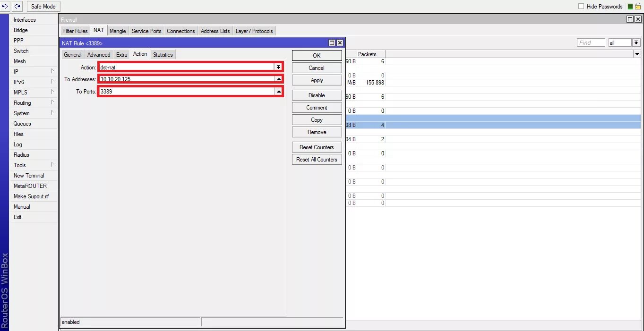Screen dimensions: 644x331
Task: Expand the IP submenu
Action: point(33,72)
